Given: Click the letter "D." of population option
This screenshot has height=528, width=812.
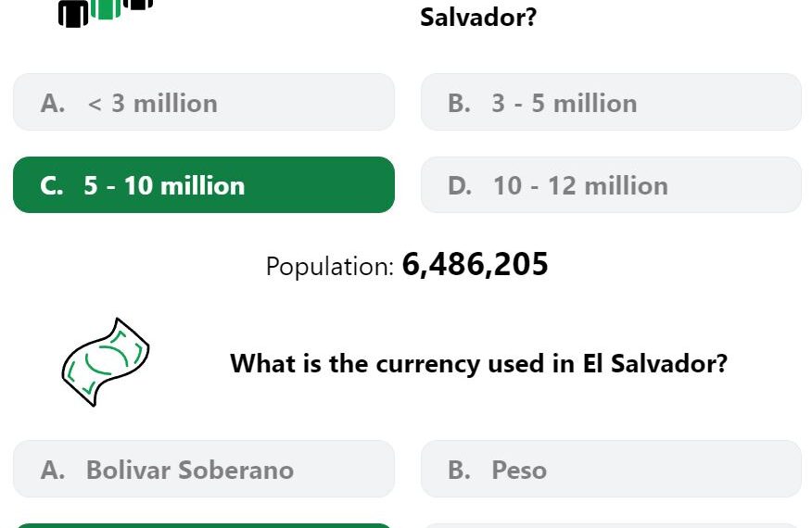Looking at the screenshot, I should (x=460, y=186).
